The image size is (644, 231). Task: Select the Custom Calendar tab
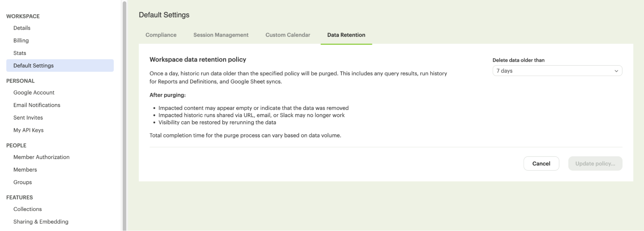[x=288, y=35]
